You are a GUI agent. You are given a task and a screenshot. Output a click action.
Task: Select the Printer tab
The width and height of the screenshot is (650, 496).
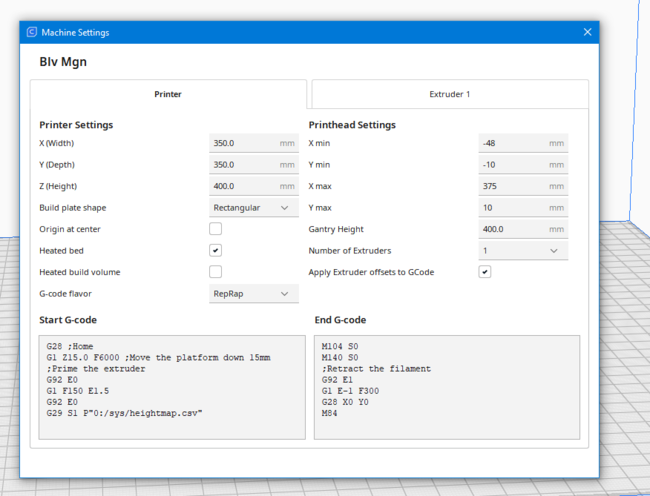point(168,94)
